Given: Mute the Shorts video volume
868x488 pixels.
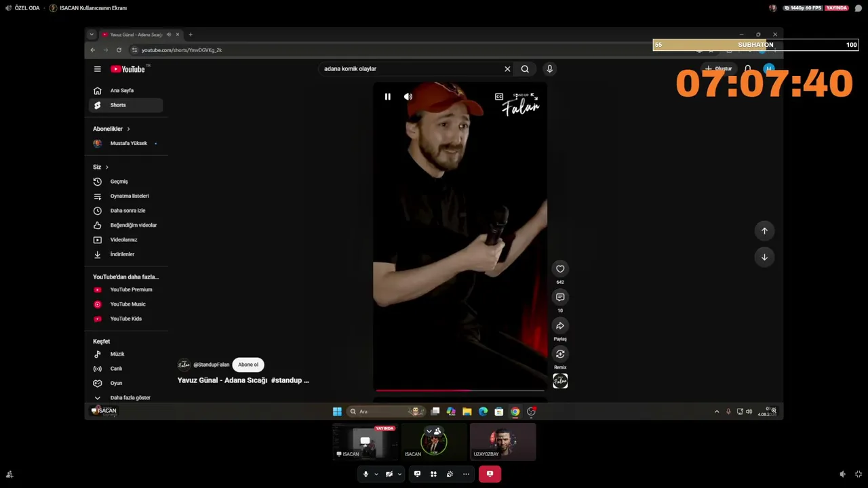Looking at the screenshot, I should click(408, 97).
